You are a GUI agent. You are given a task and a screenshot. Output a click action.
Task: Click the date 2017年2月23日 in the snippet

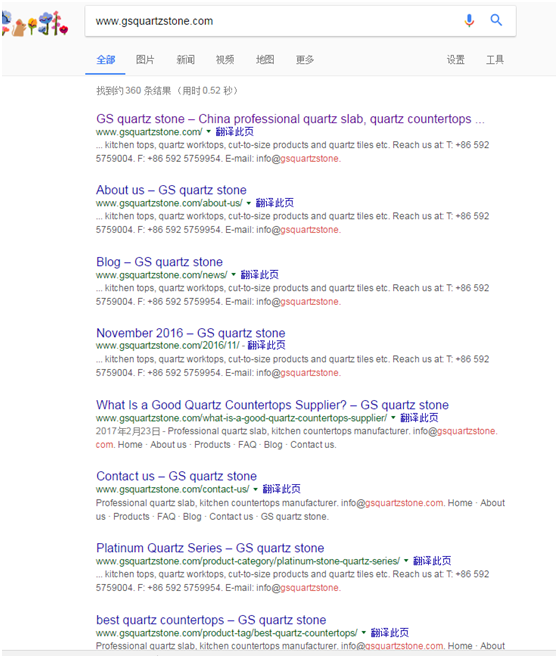[128, 431]
